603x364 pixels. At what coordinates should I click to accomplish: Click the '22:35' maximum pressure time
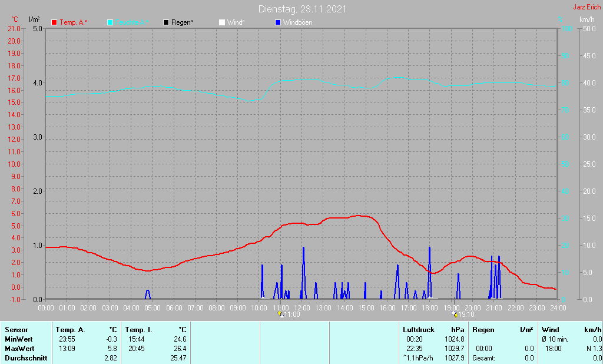[414, 349]
